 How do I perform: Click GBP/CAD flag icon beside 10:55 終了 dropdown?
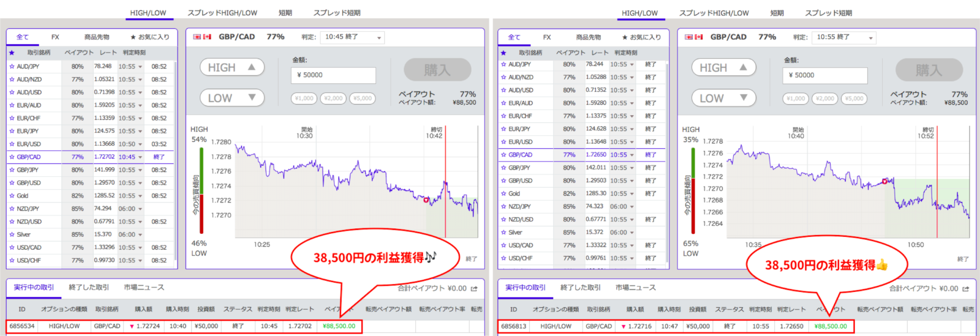(x=693, y=37)
